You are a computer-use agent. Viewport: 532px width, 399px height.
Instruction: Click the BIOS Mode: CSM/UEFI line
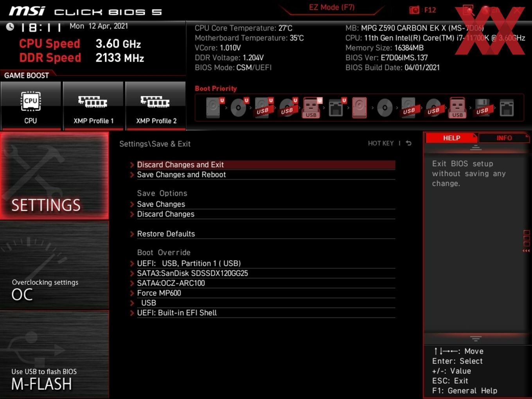(x=233, y=67)
